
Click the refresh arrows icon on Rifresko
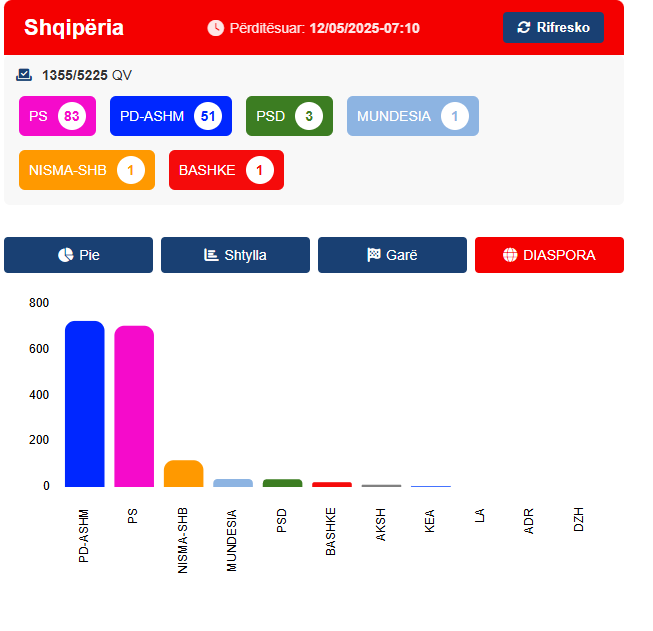[x=523, y=27]
